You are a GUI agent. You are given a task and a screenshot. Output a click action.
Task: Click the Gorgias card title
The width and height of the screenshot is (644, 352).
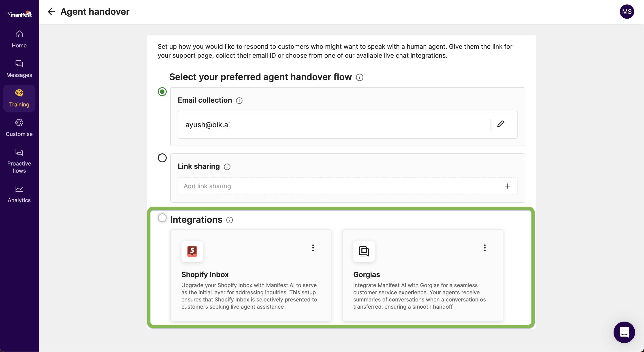(367, 275)
